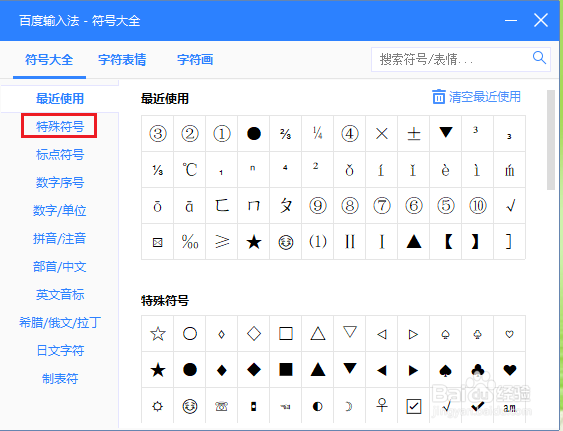Insert the ¼ fraction symbol
This screenshot has width=563, height=431.
317,134
